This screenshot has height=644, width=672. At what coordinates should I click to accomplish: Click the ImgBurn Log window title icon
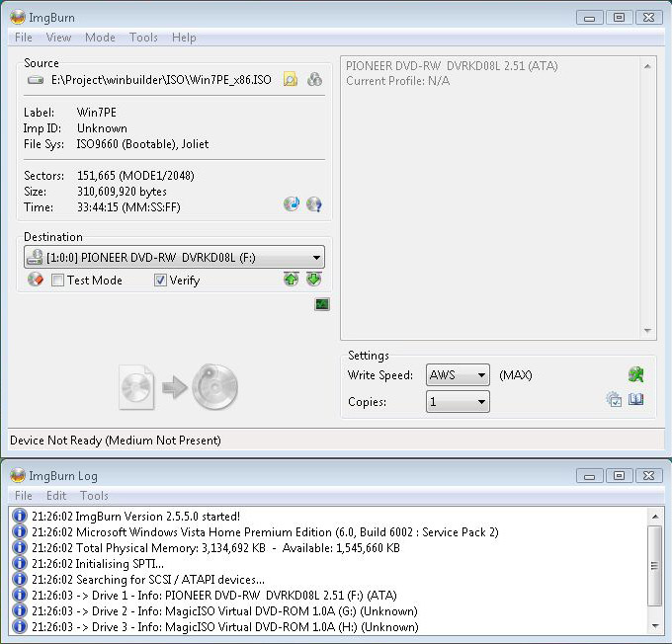coord(18,476)
